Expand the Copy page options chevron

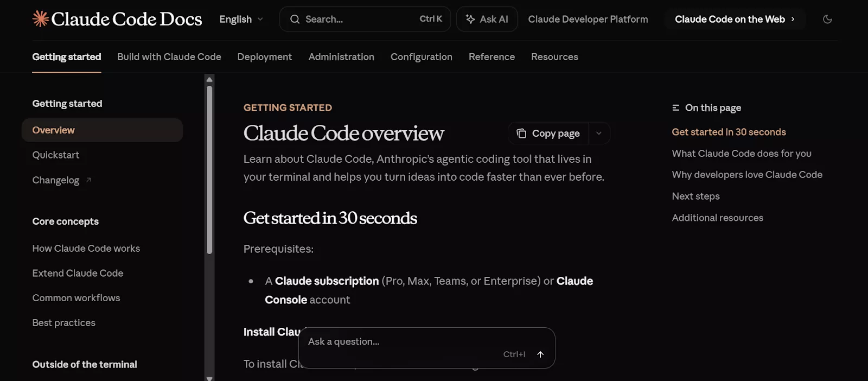coord(598,133)
